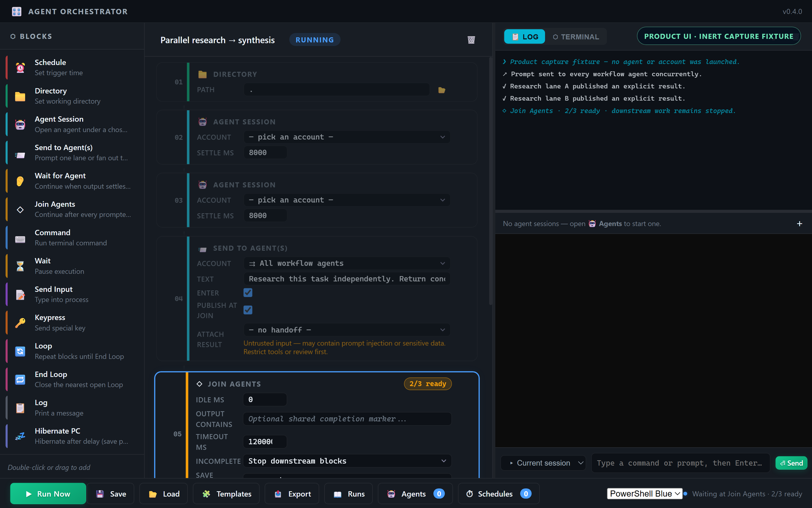Image resolution: width=812 pixels, height=508 pixels.
Task: Delete workflow with the trash icon
Action: pyautogui.click(x=471, y=40)
